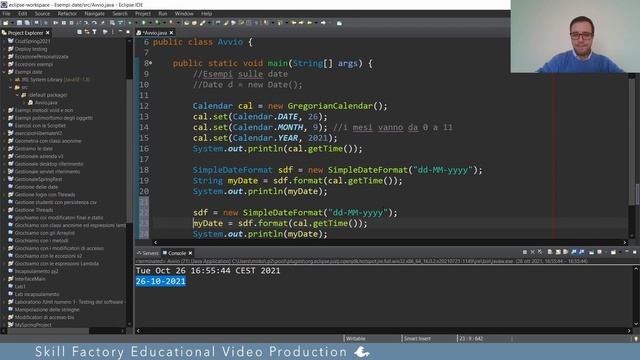Open the Refactor menu
Screen dimensions: 640x360
(x=67, y=13)
